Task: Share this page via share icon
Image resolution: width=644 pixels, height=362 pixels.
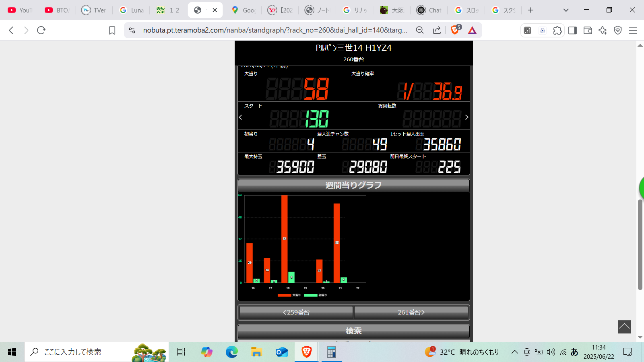Action: (x=437, y=30)
